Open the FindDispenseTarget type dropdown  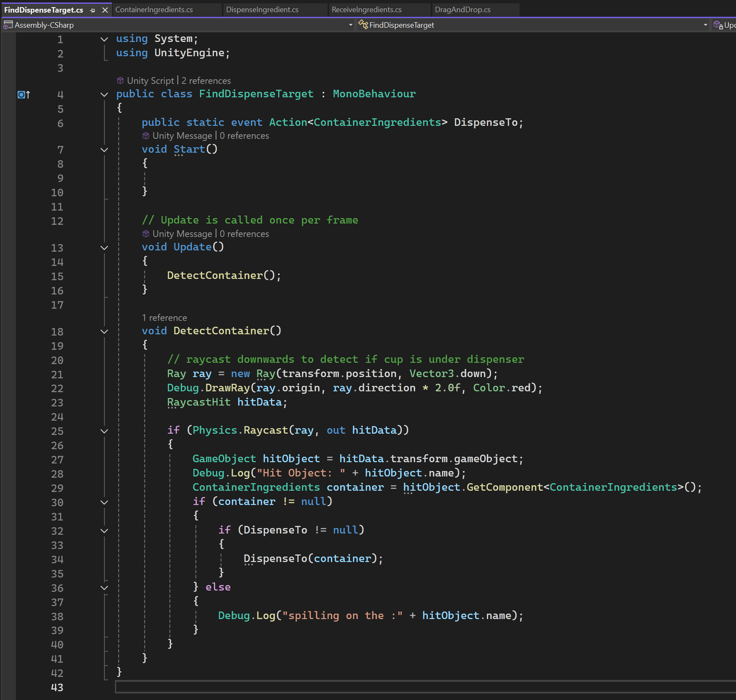[x=705, y=25]
